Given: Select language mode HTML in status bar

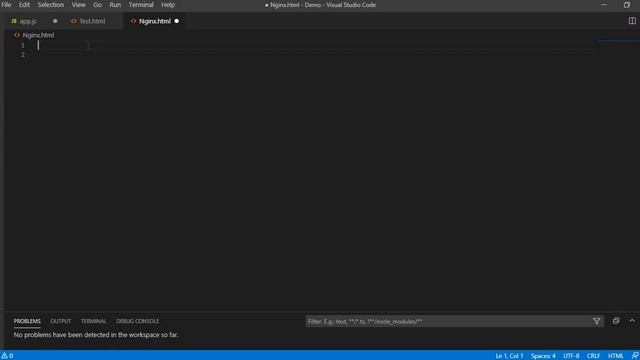Looking at the screenshot, I should pos(616,356).
